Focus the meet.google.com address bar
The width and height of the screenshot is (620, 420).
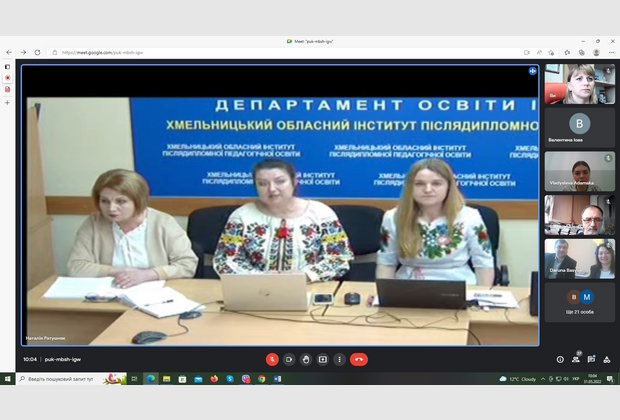click(x=285, y=52)
